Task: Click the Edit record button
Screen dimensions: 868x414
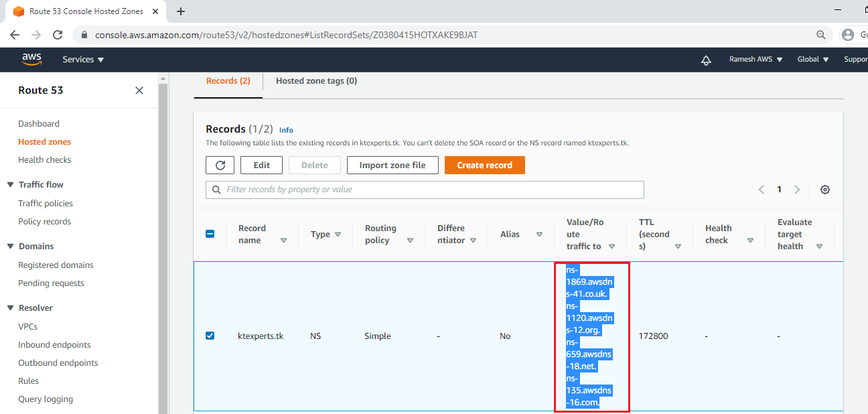Action: (261, 165)
